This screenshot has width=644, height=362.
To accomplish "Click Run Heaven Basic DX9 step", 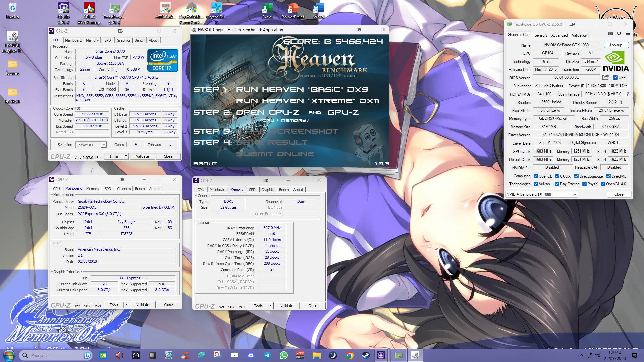I will [302, 90].
